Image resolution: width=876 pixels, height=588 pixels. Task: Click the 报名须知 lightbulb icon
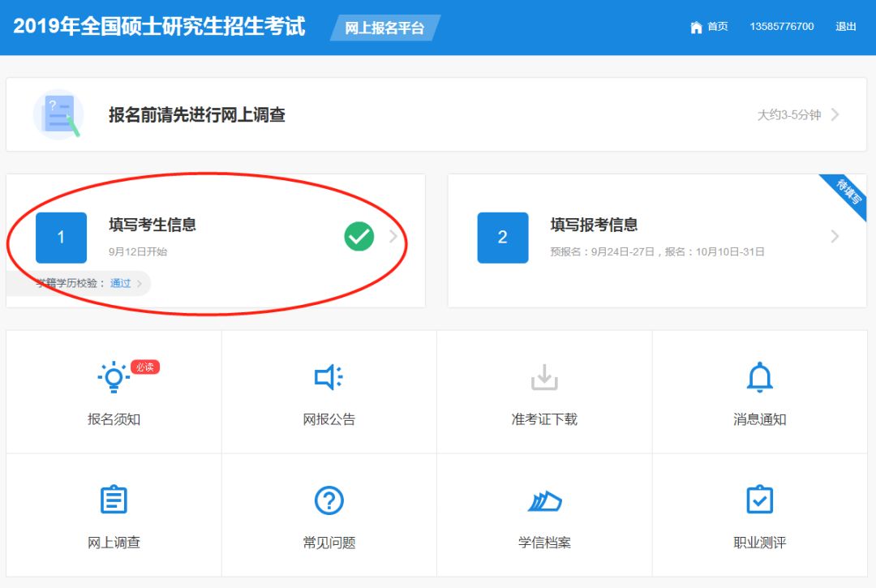114,377
